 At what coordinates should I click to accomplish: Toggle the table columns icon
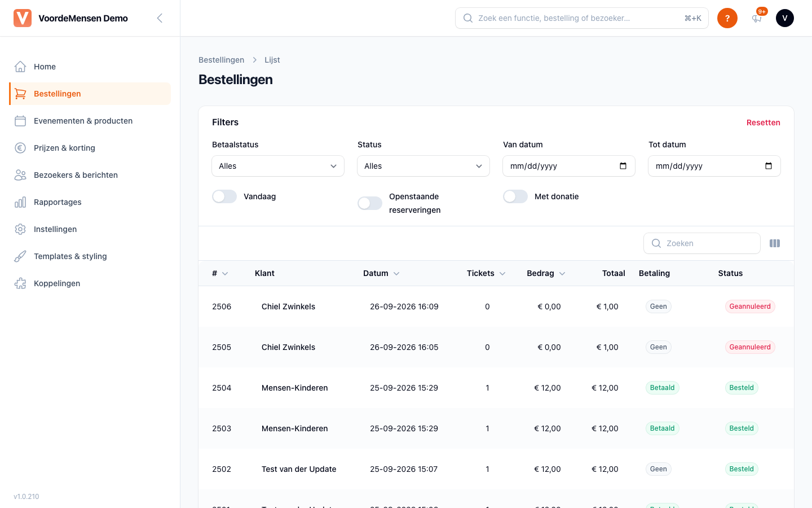pos(775,243)
